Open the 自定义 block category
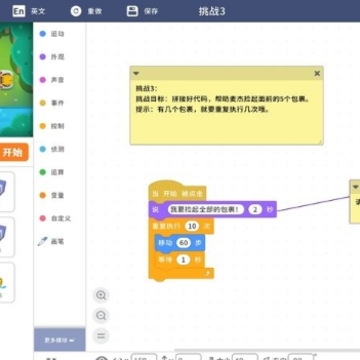Screen dimensions: 360x360 tap(55, 218)
